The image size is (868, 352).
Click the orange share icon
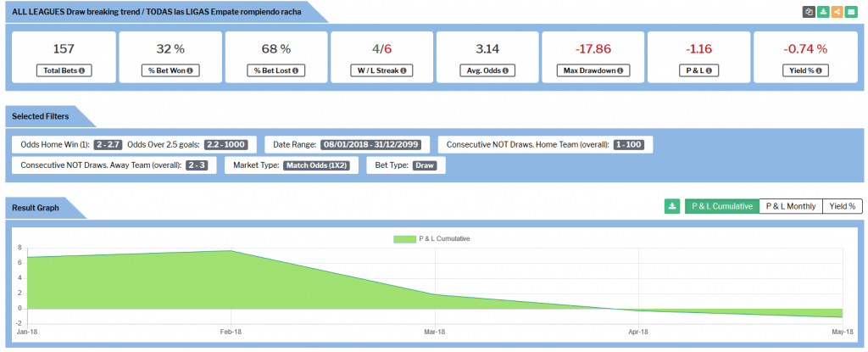(837, 12)
